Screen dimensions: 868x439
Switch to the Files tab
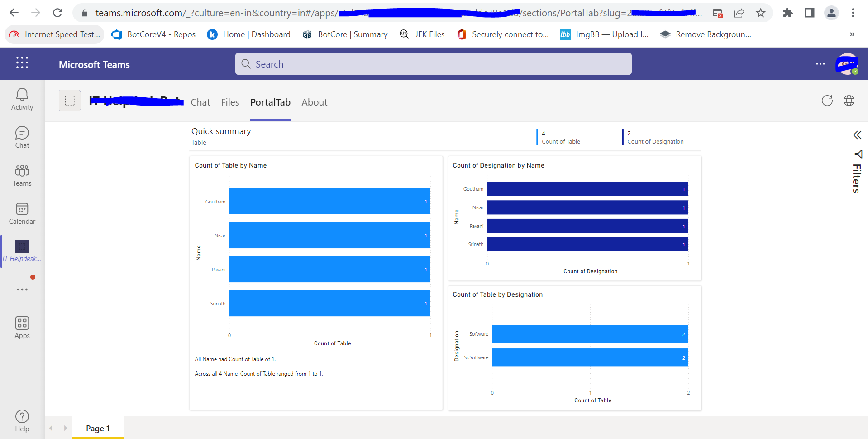pos(230,102)
